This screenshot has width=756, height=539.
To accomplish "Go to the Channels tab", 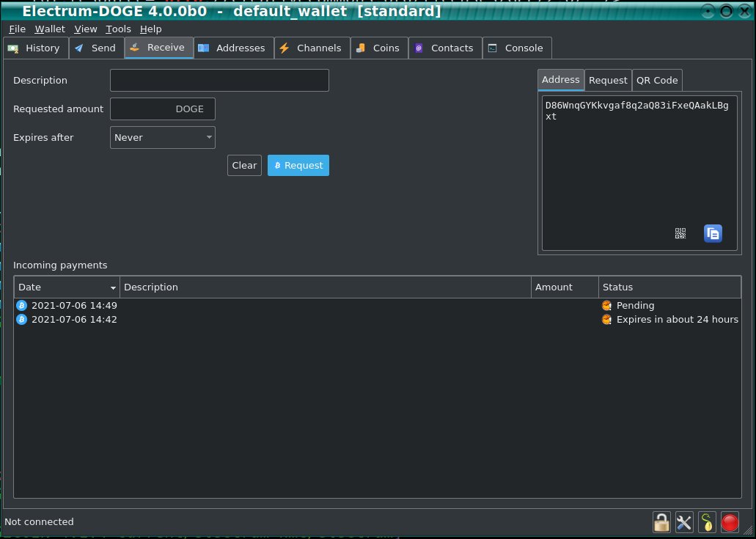I will point(312,48).
